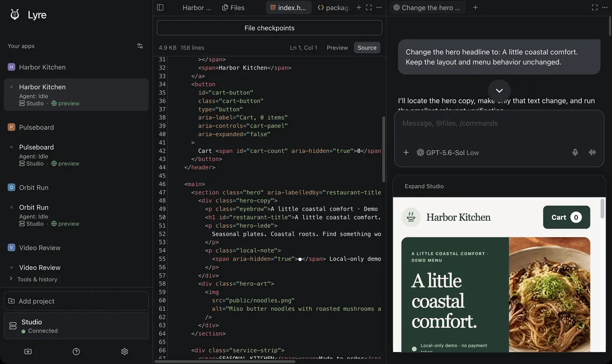Expand Tools & history

click(33, 279)
